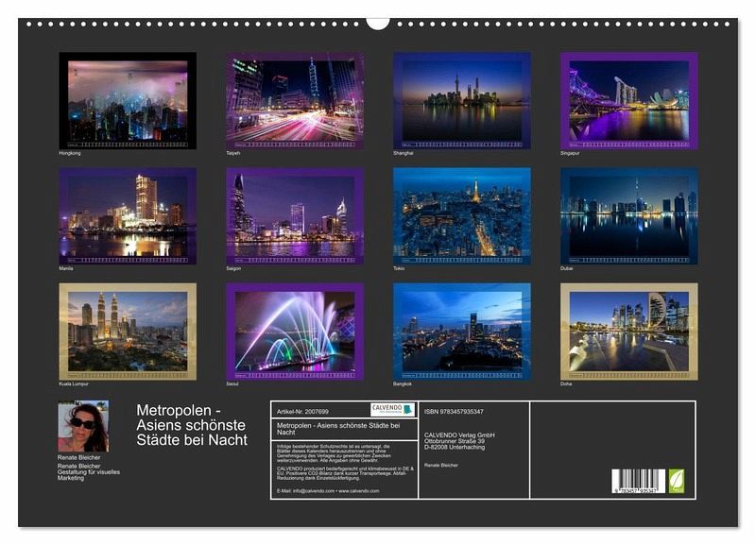
Task: Click the Renate Bleicher portrait photo
Action: pos(83,426)
